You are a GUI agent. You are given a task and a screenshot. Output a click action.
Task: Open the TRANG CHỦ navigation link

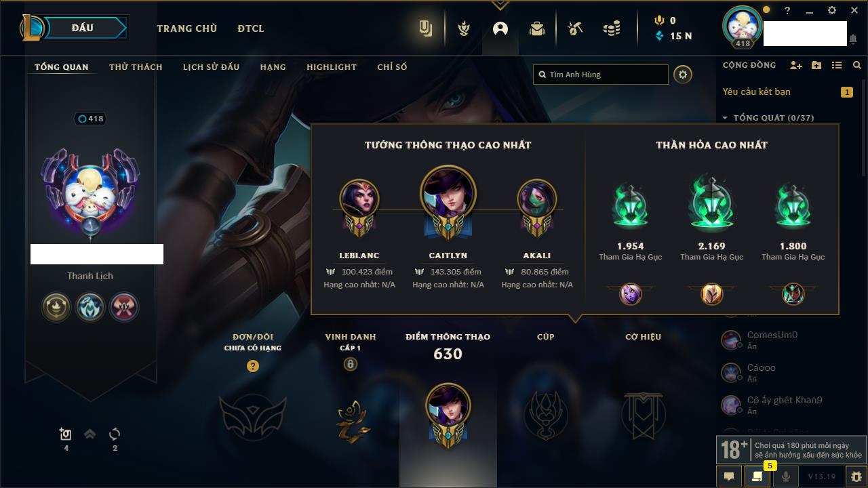coord(186,28)
